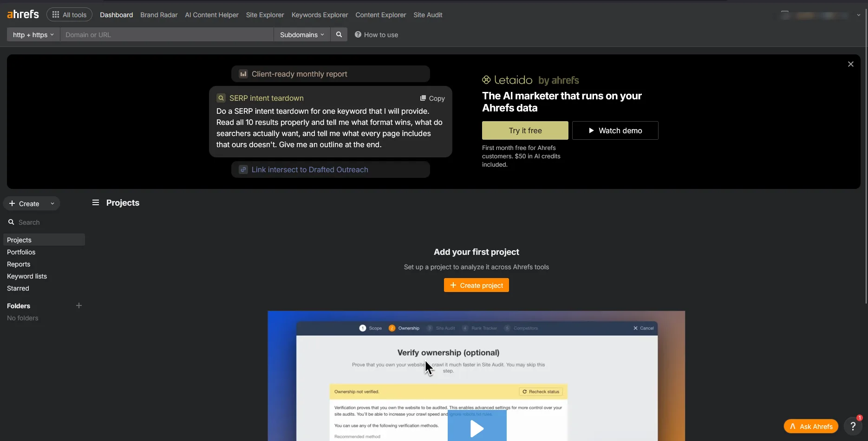The image size is (868, 441).
Task: Copy the SERP intent teardown prompt
Action: 432,98
